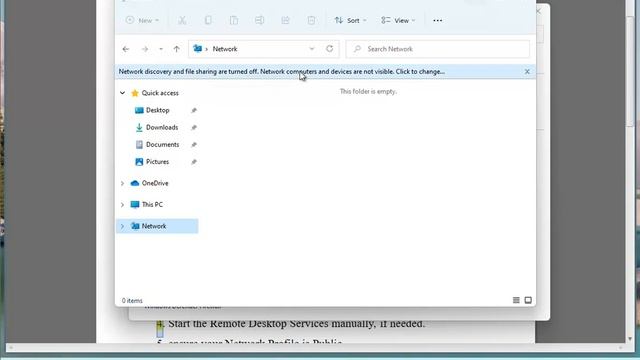Expand the OneDrive tree node
640x360 pixels.
click(122, 183)
